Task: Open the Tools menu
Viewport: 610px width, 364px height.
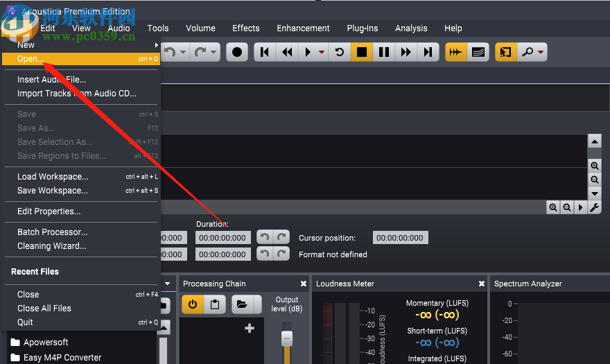Action: click(x=158, y=28)
